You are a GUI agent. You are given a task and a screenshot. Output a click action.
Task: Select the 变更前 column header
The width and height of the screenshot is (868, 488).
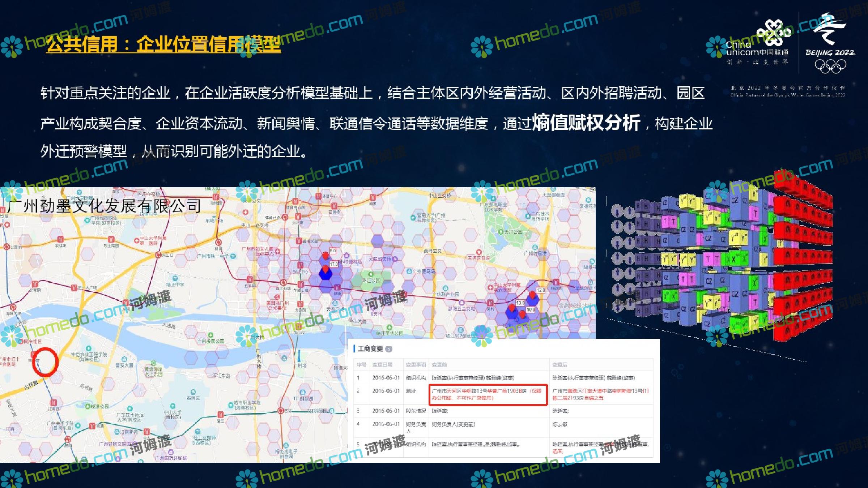coord(439,365)
